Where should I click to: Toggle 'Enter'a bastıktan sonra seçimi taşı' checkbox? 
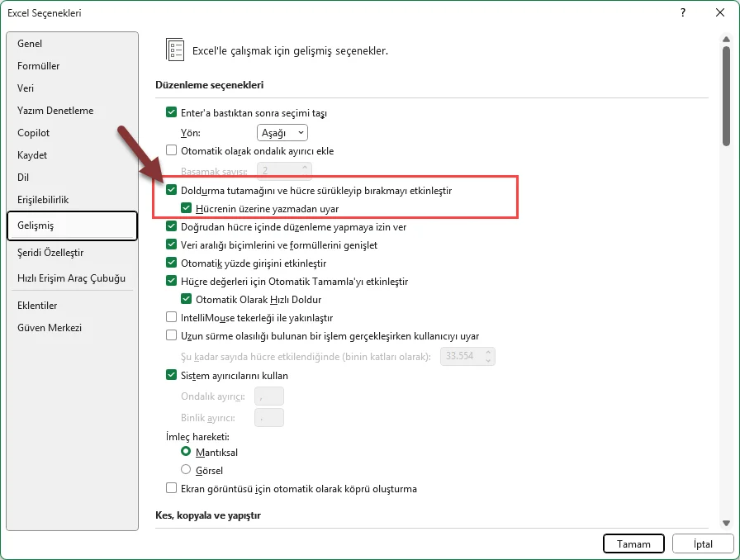point(171,112)
